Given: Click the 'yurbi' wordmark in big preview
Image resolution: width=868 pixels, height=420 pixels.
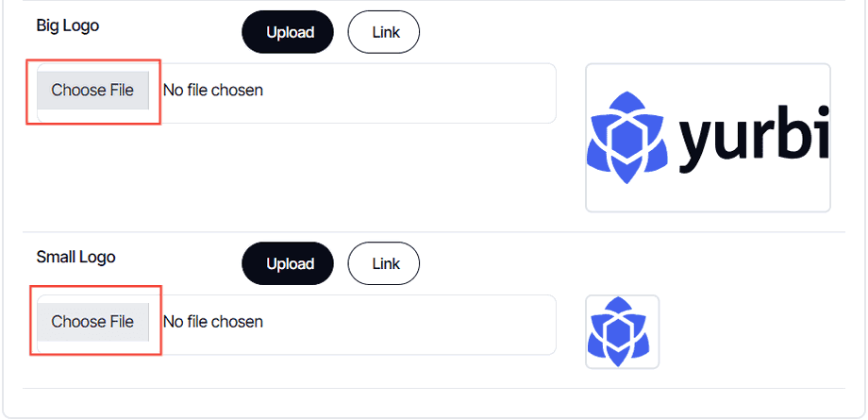Looking at the screenshot, I should pyautogui.click(x=753, y=138).
